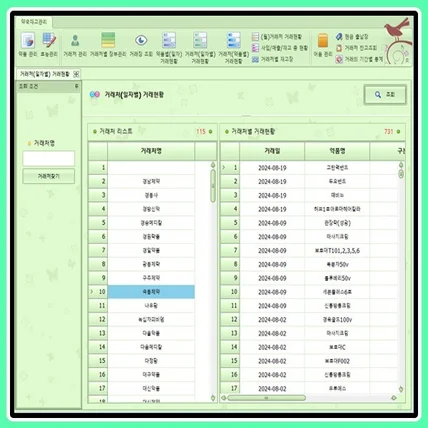Click the transactions grid horizontal scrollbar thumb
Image resolution: width=428 pixels, height=428 pixels.
click(266, 398)
